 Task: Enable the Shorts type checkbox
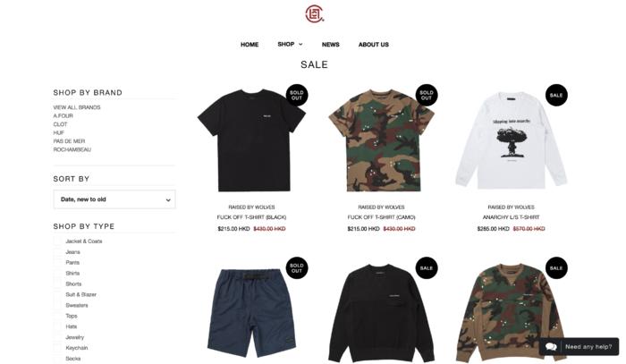tap(57, 284)
